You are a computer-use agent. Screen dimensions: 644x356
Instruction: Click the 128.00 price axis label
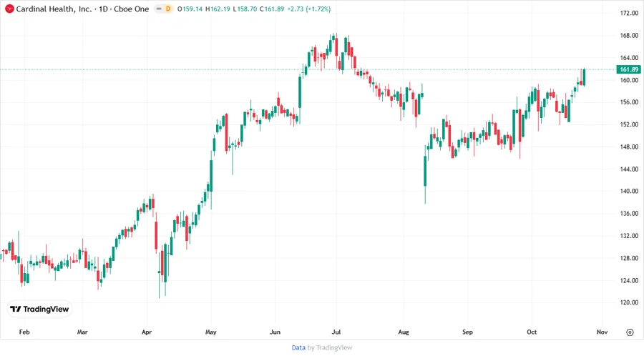[x=629, y=258]
